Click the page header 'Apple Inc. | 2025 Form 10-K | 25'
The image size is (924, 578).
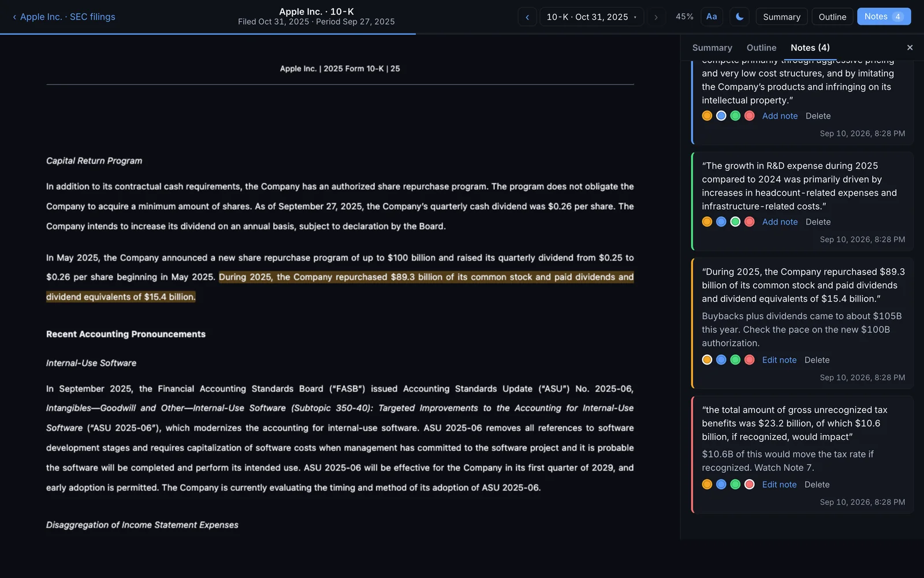click(x=340, y=68)
